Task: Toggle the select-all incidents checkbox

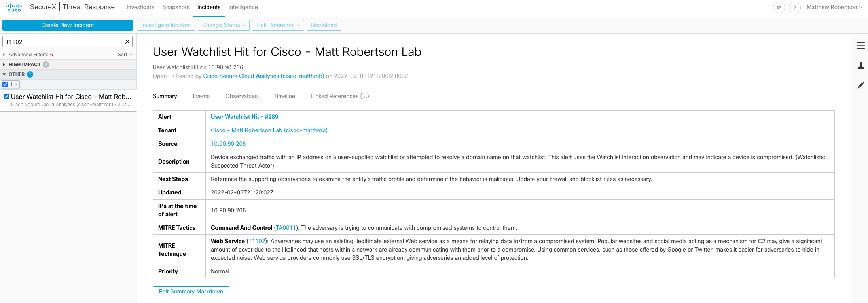Action: click(5, 84)
